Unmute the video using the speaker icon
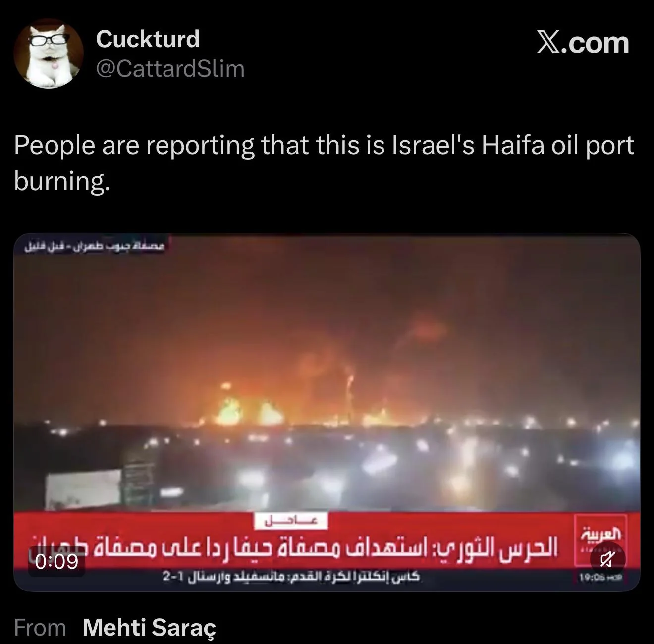This screenshot has height=644, width=654. point(608,560)
